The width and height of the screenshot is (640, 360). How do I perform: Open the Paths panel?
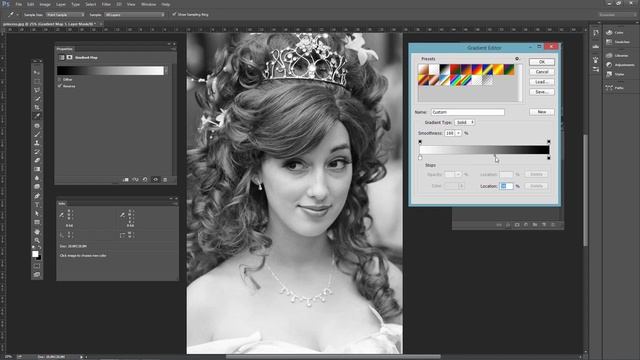pyautogui.click(x=615, y=87)
